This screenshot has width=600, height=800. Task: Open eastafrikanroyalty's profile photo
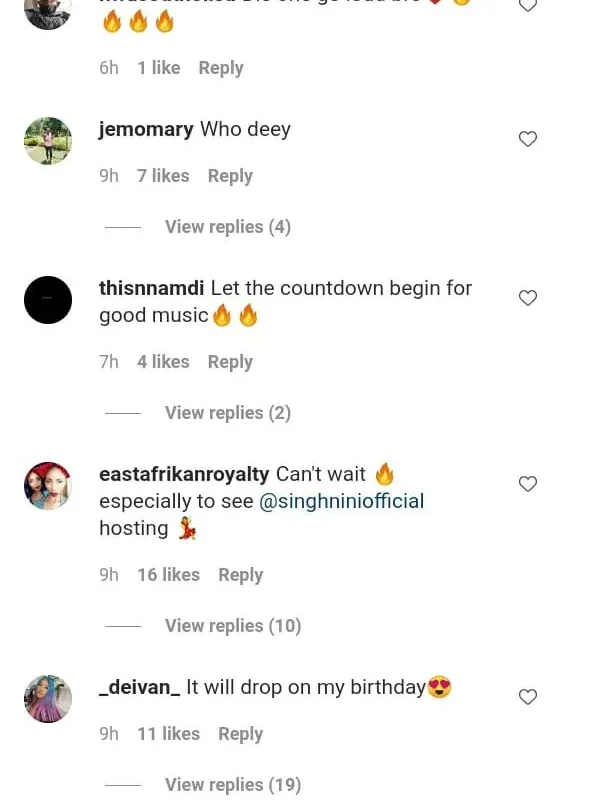48,486
